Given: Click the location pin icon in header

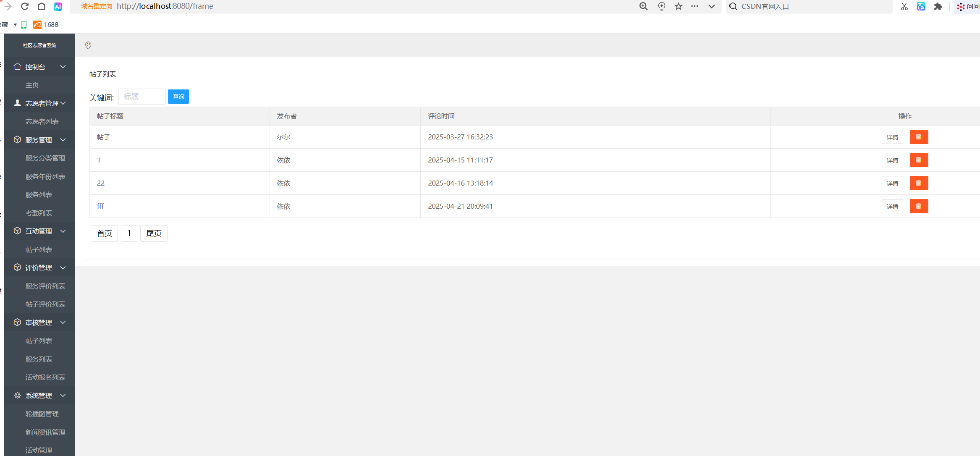Looking at the screenshot, I should [x=88, y=45].
